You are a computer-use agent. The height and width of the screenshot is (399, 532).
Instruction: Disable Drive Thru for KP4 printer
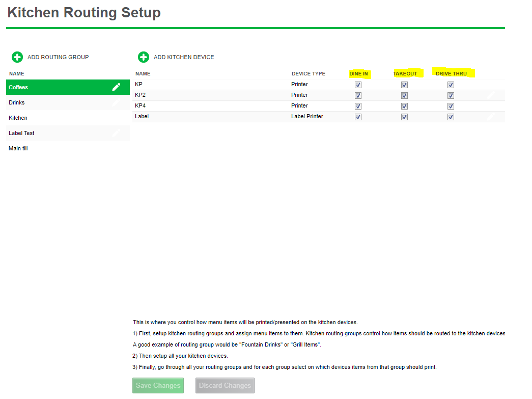click(451, 106)
